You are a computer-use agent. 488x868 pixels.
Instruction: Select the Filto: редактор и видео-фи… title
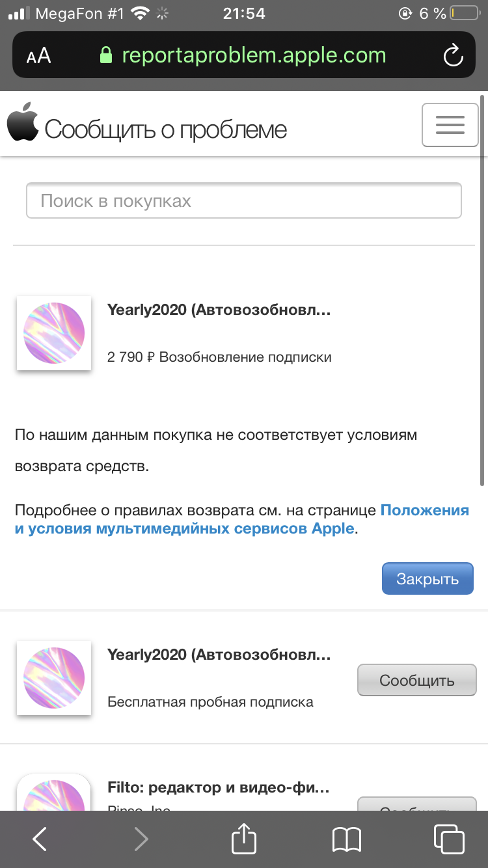tap(219, 788)
